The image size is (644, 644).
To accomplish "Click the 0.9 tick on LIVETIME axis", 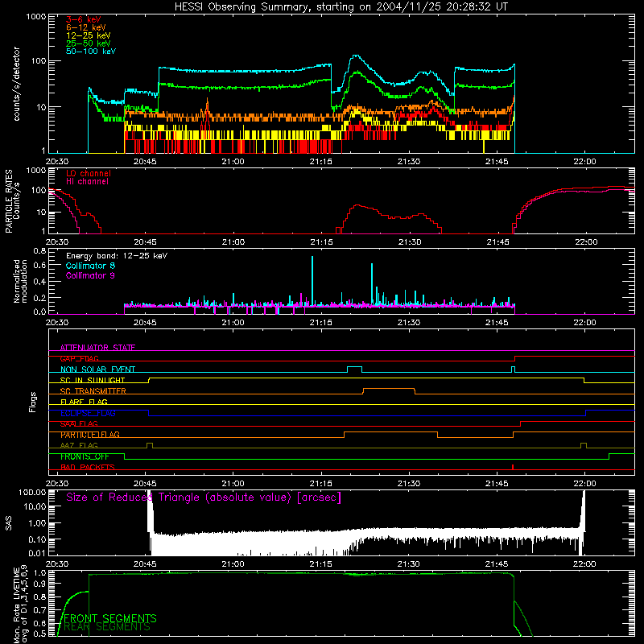I will click(39, 584).
